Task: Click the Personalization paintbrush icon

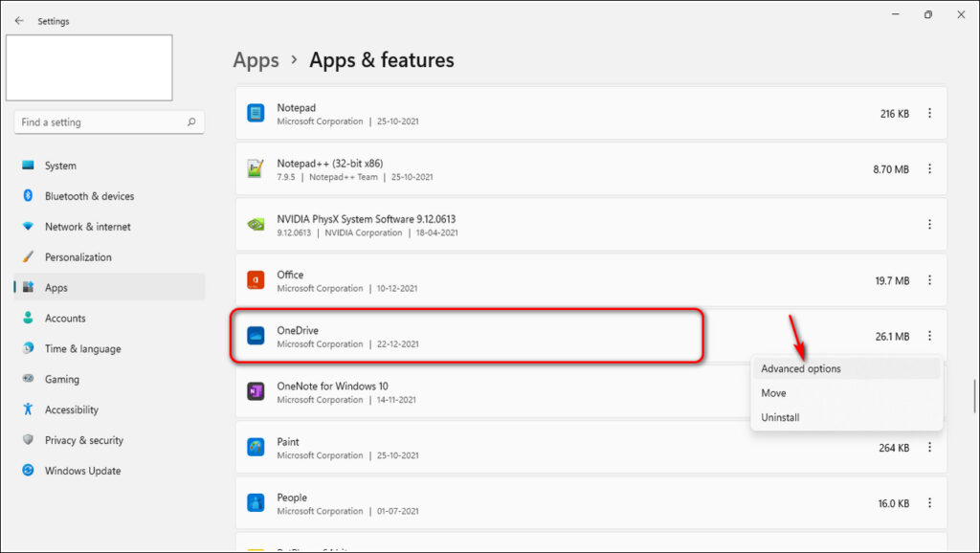Action: [x=28, y=256]
